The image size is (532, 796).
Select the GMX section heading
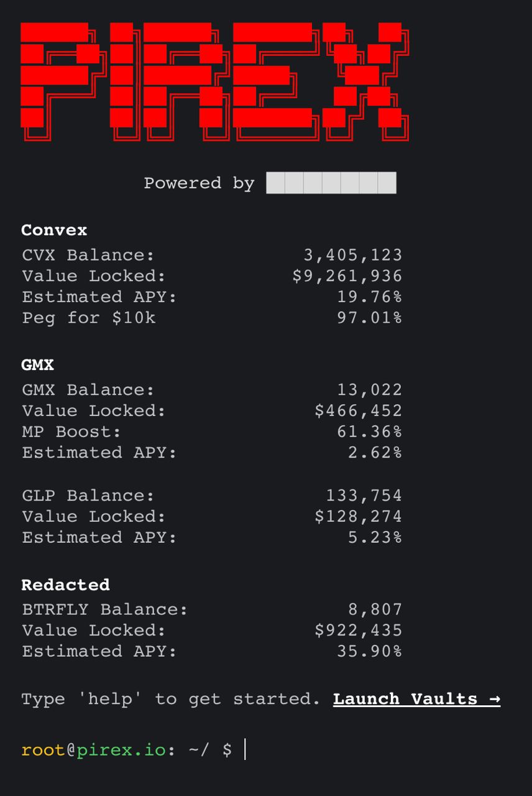pos(37,365)
